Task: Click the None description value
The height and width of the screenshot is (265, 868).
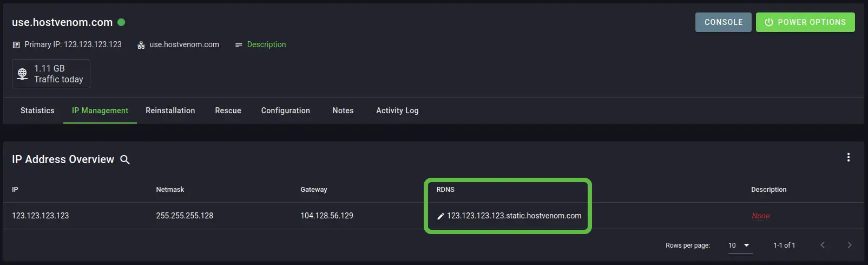Action: [760, 216]
